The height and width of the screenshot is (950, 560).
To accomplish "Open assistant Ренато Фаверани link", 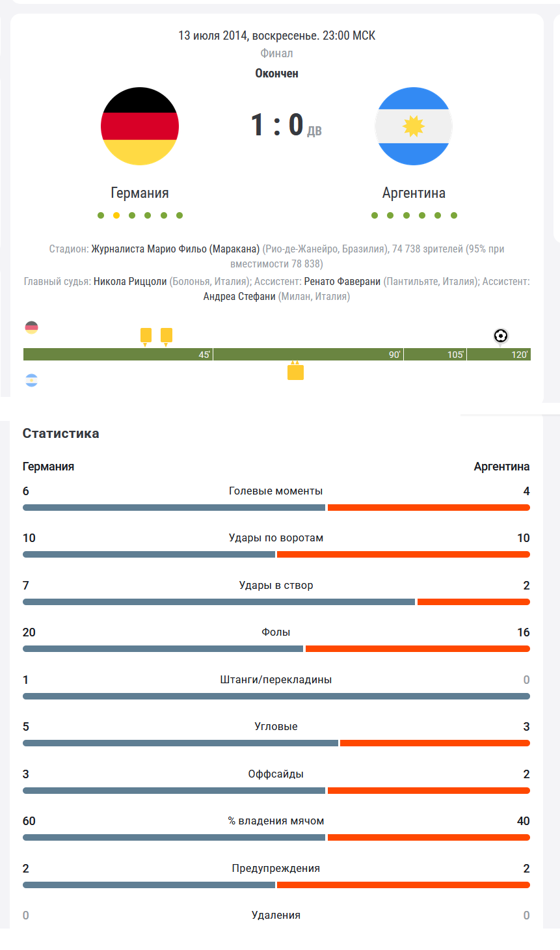I will pos(342,281).
